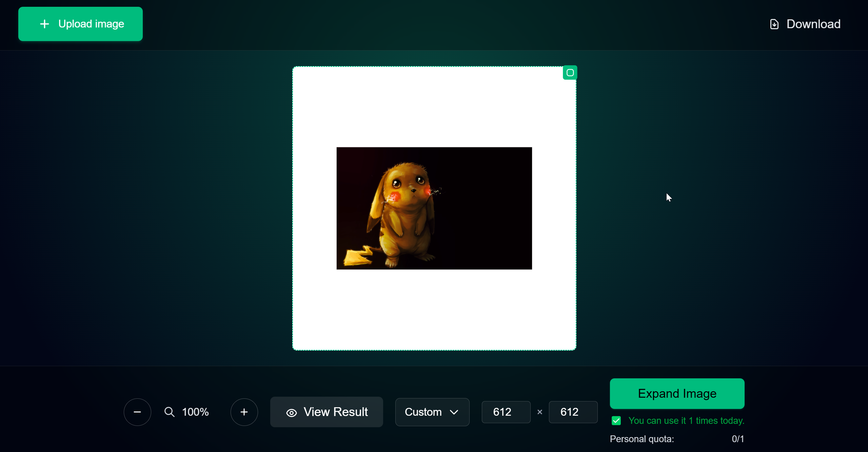This screenshot has width=868, height=452.
Task: Click the Personal quota label
Action: pos(642,439)
